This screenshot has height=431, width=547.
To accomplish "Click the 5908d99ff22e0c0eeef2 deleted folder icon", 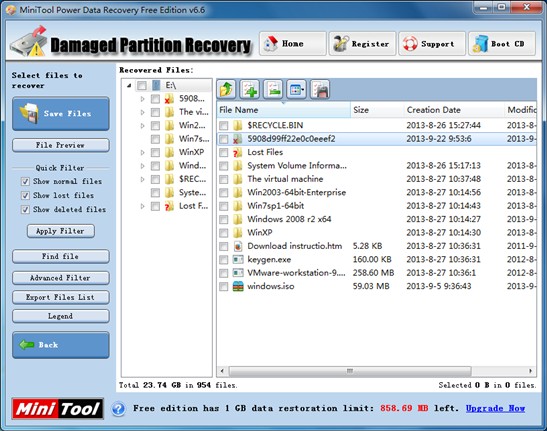I will 238,139.
